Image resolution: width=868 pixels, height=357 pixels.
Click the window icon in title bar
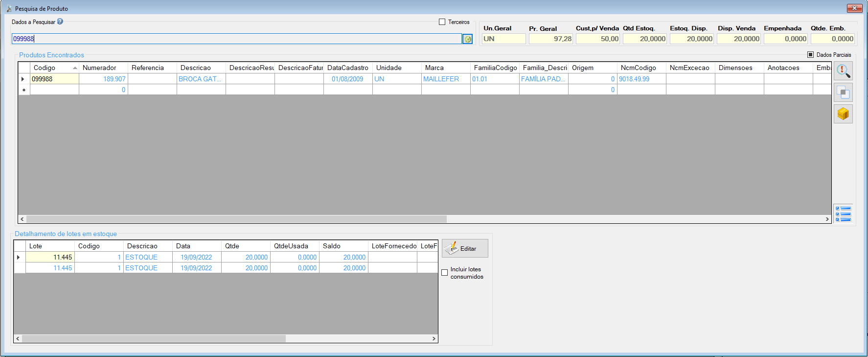click(x=9, y=8)
